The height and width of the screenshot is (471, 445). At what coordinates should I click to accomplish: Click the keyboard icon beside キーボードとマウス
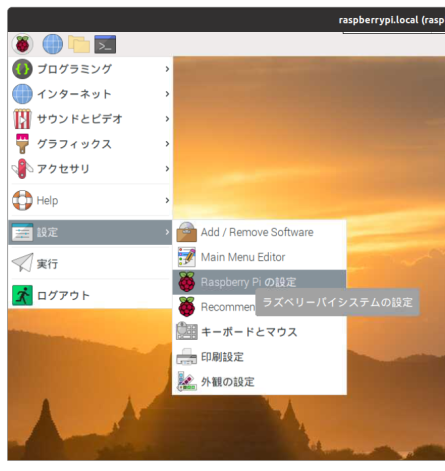point(186,331)
